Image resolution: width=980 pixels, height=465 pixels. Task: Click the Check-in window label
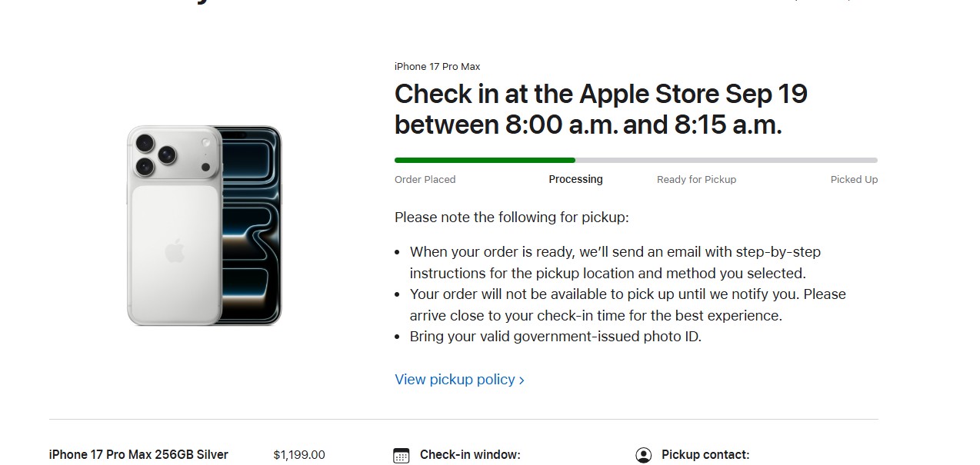[x=470, y=455]
